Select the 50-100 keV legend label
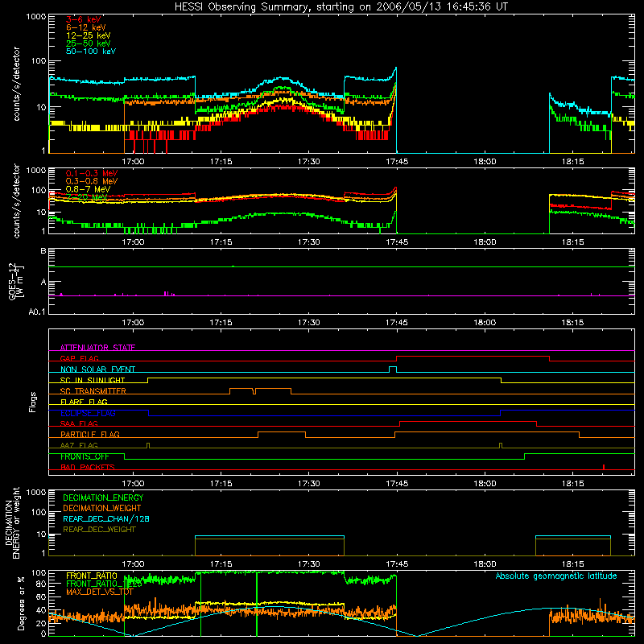Viewport: 644px width, 644px height. pos(91,52)
